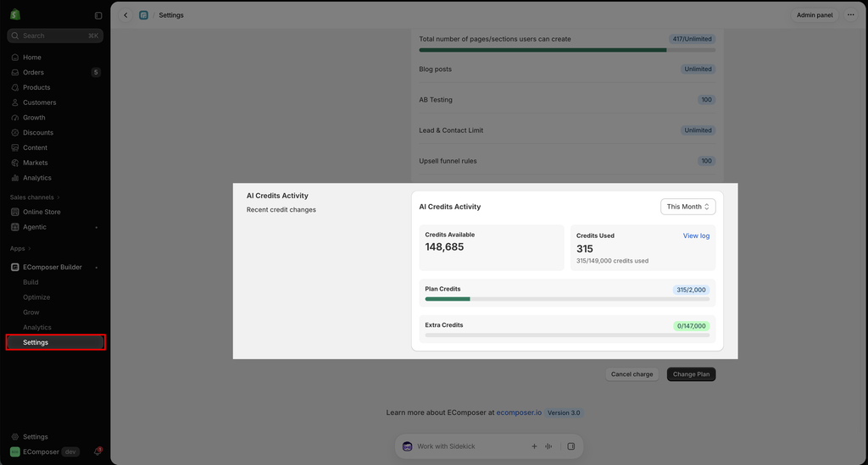Click the Markets globe icon
The width and height of the screenshot is (868, 465).
pyautogui.click(x=15, y=163)
